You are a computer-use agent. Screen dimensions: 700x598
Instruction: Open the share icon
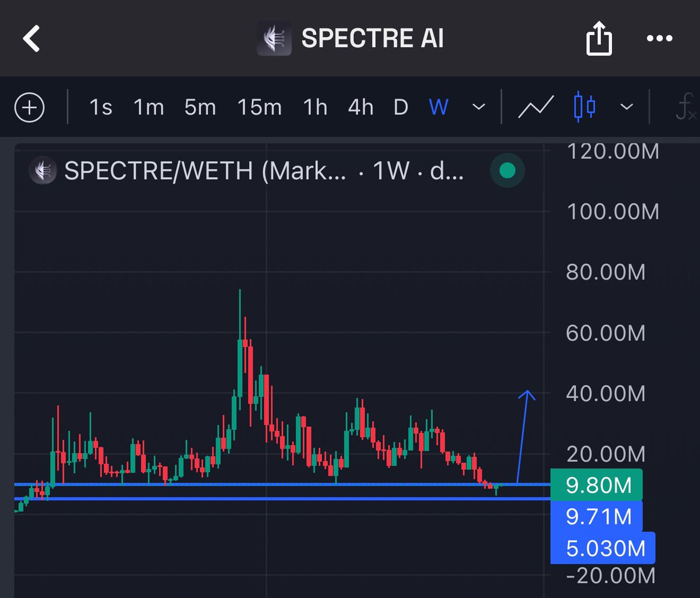click(599, 39)
